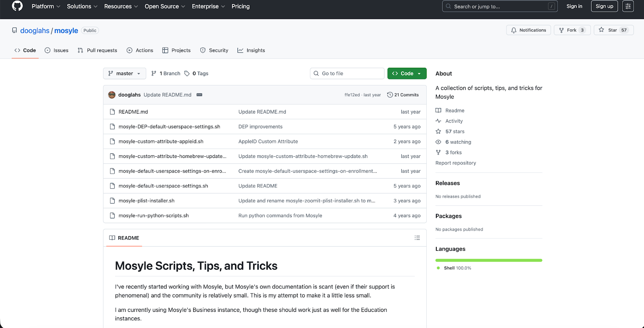Expand the green Code dropdown
The image size is (644, 328).
click(407, 73)
